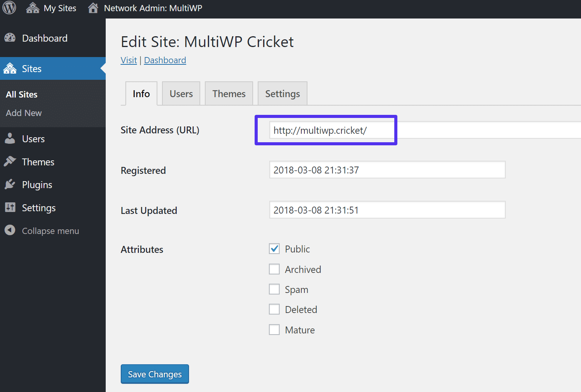
Task: Click the Sites houses icon in sidebar
Action: click(10, 69)
